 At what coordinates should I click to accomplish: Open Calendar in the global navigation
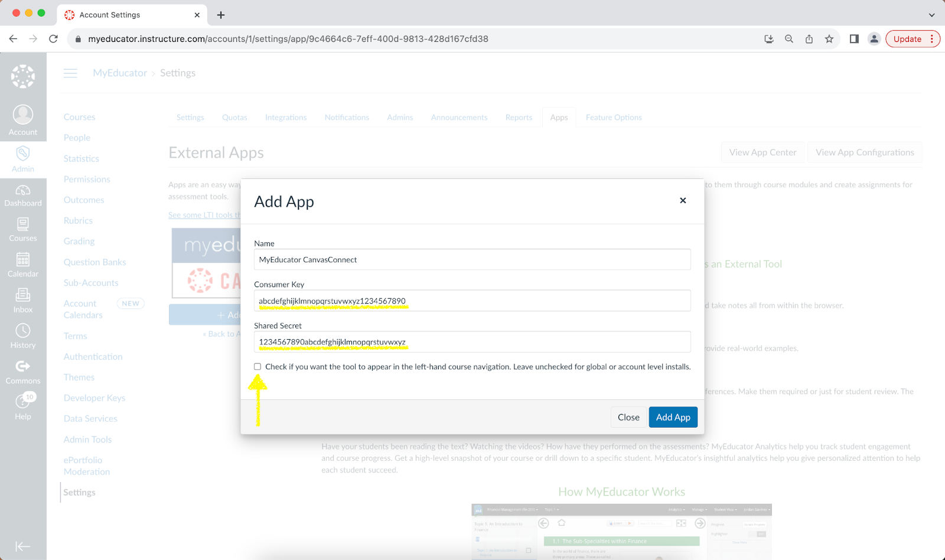(23, 265)
